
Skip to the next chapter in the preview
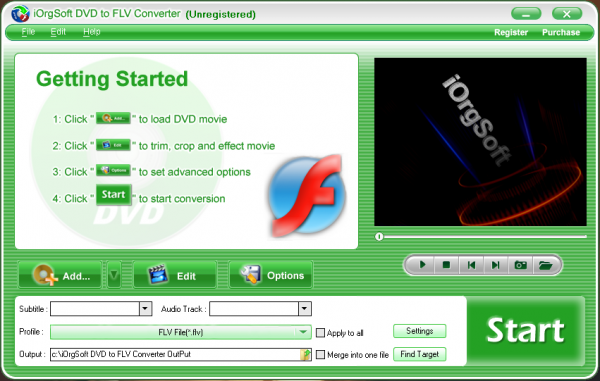click(496, 265)
